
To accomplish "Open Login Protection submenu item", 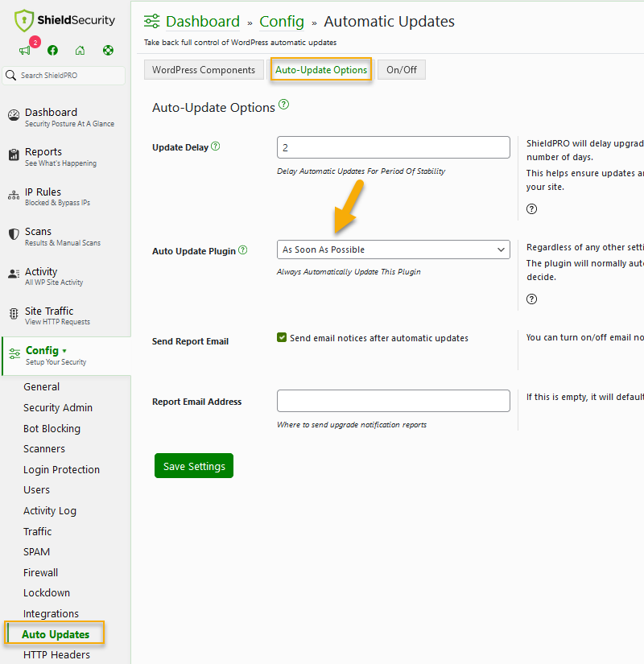I will (x=61, y=469).
